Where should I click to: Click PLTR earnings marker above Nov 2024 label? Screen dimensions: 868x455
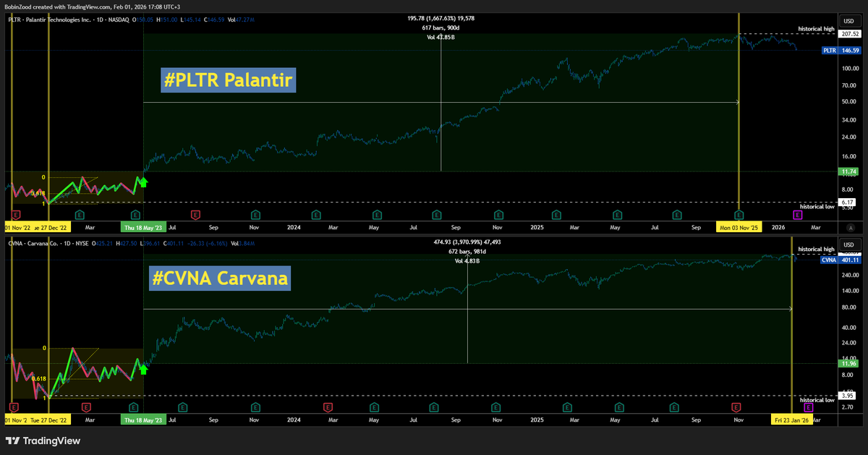click(498, 215)
